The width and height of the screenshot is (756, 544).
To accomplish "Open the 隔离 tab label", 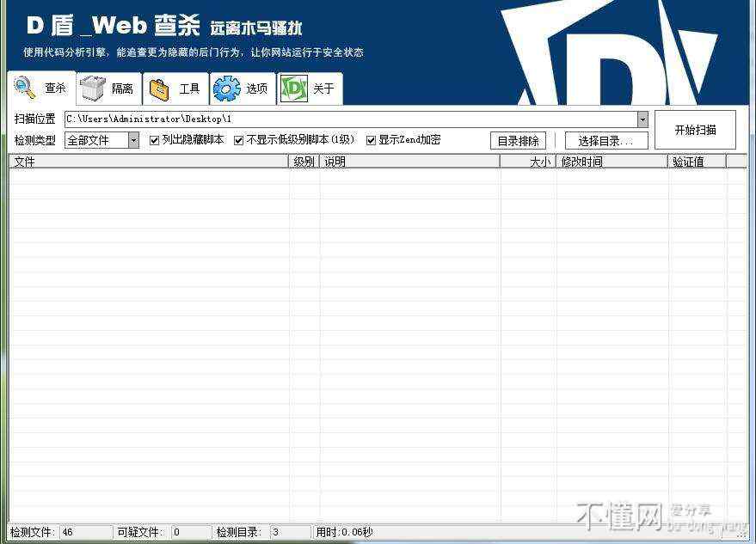I will pos(122,89).
